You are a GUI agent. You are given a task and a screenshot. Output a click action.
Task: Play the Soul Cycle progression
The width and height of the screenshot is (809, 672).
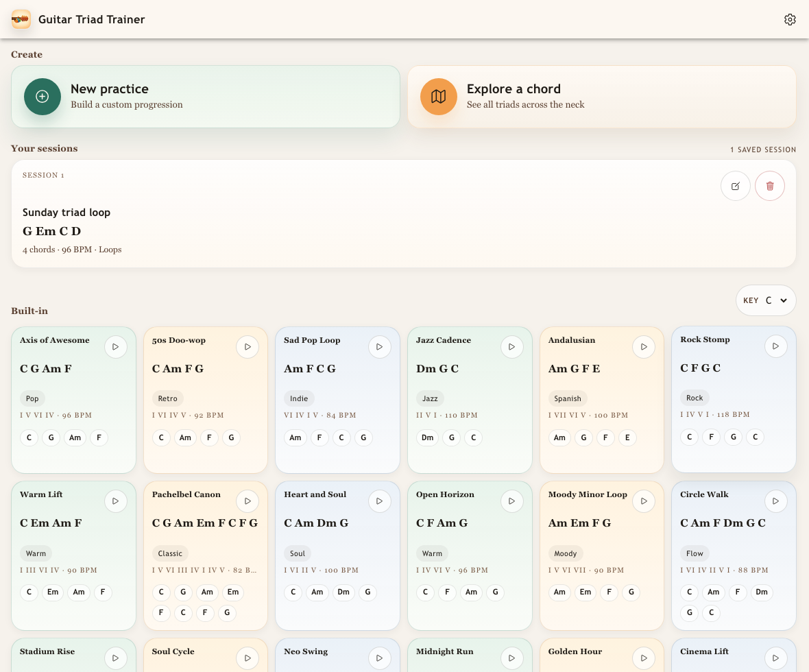tap(247, 658)
